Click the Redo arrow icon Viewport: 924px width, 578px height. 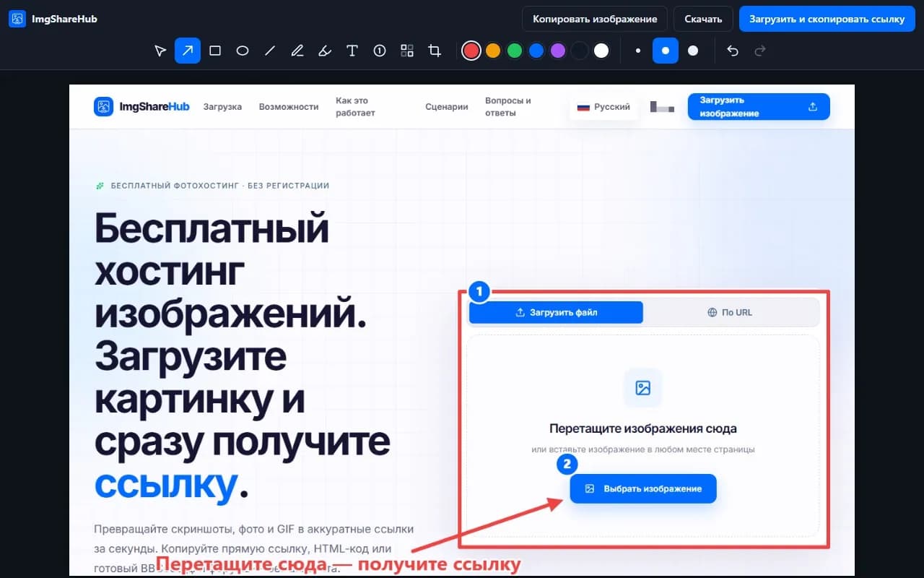(x=759, y=51)
